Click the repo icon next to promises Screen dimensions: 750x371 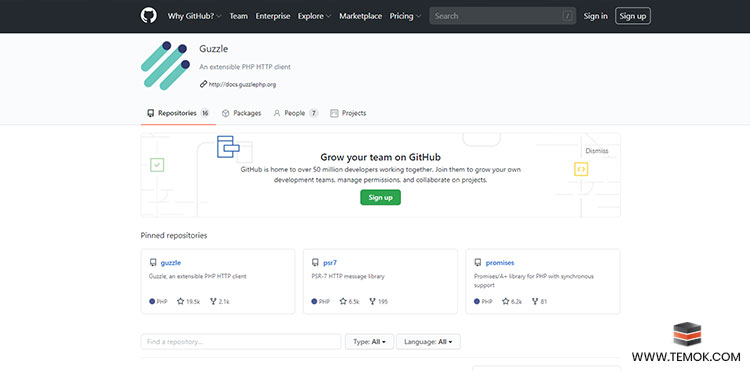coord(477,262)
